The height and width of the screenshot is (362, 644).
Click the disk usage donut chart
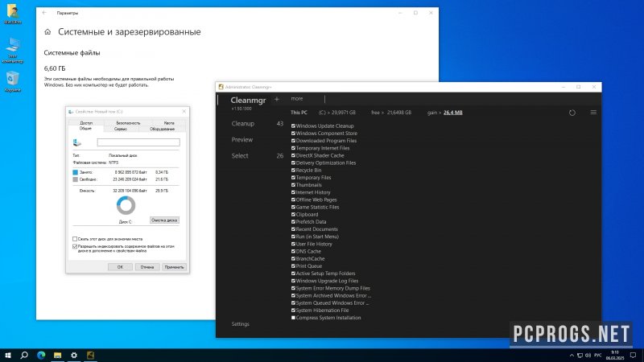126,205
